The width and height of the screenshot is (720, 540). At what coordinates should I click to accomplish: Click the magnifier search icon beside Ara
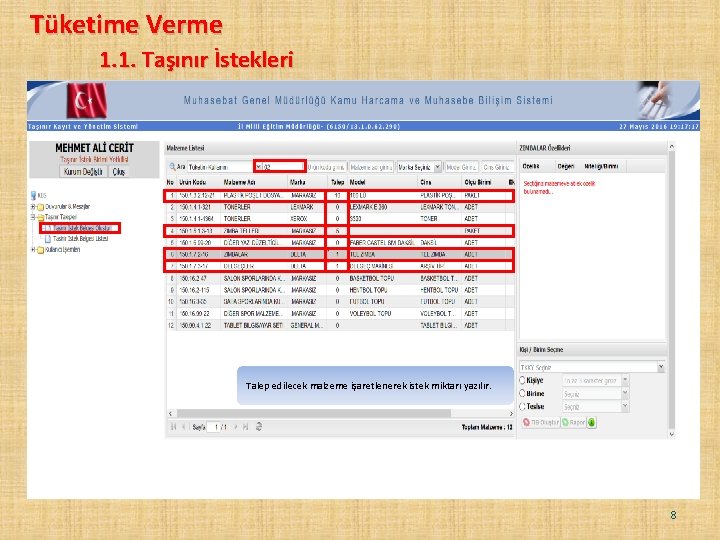pyautogui.click(x=172, y=167)
